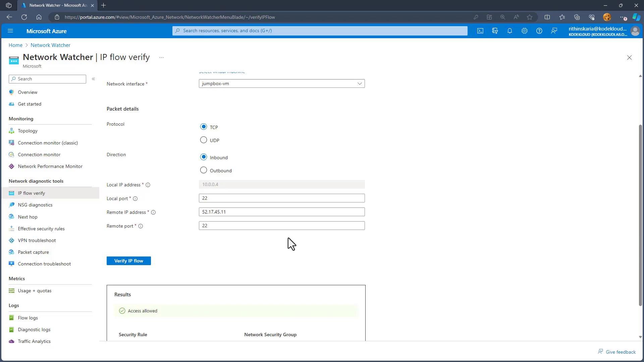Collapse the left menu with the double chevron
644x362 pixels.
pos(93,79)
